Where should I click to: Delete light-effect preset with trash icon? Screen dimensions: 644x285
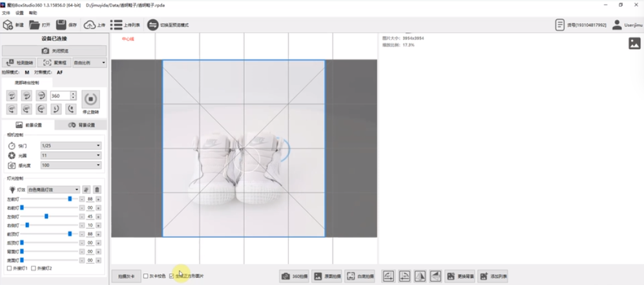[97, 190]
